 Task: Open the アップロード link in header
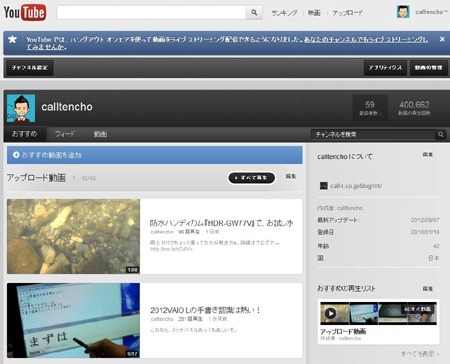pyautogui.click(x=347, y=13)
